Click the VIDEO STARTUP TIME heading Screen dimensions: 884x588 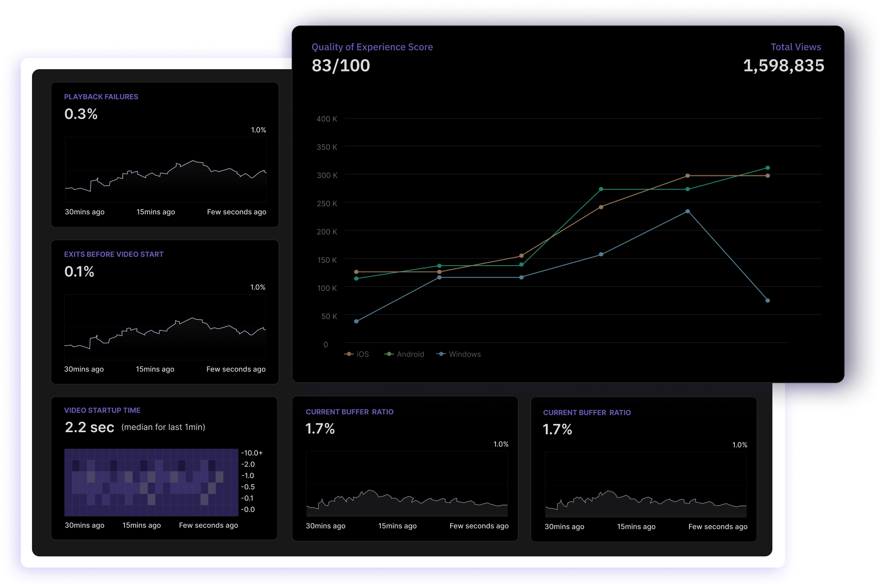pos(102,410)
